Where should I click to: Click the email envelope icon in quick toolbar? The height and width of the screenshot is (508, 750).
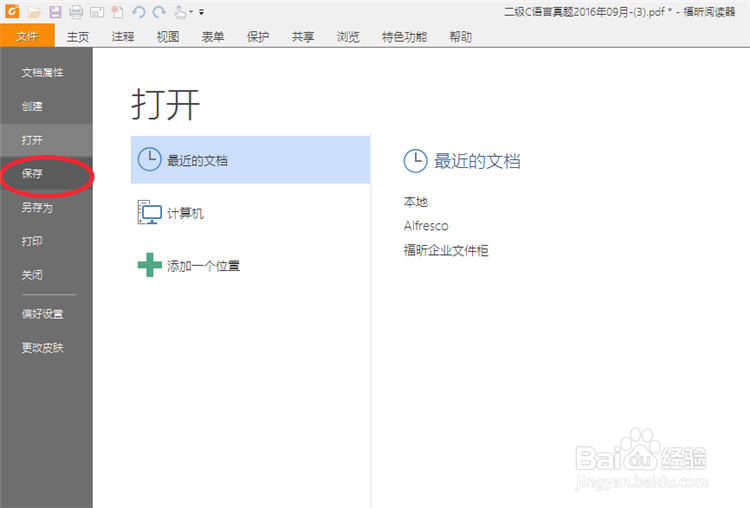pos(97,12)
